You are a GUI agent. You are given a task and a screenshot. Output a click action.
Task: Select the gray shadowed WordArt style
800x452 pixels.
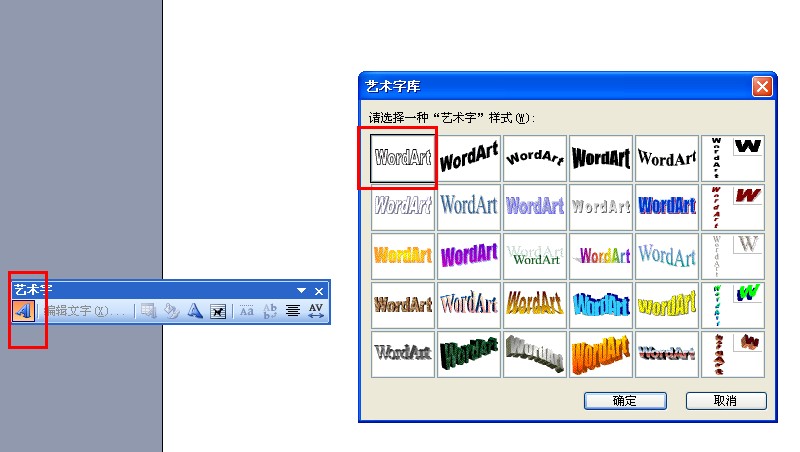click(403, 354)
